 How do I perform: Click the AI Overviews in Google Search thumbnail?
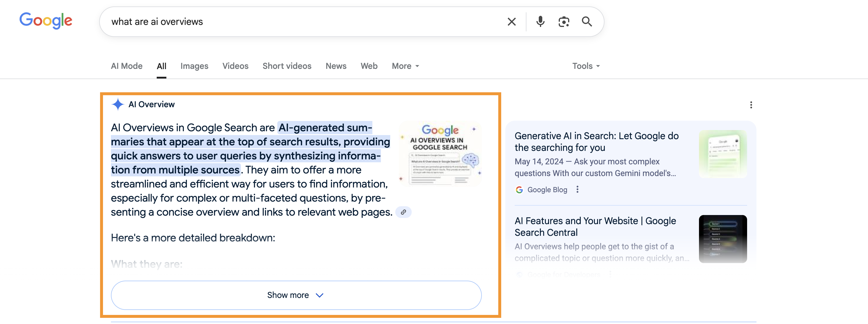point(440,154)
